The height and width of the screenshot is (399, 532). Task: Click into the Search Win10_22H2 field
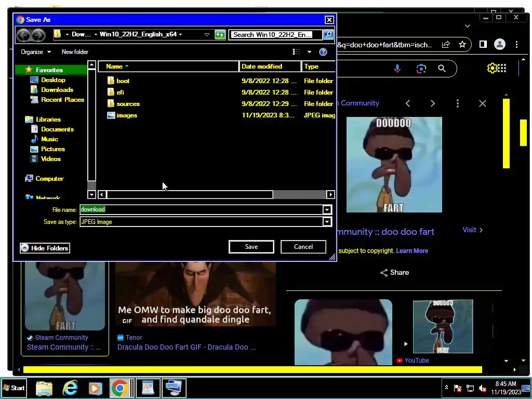coord(275,35)
